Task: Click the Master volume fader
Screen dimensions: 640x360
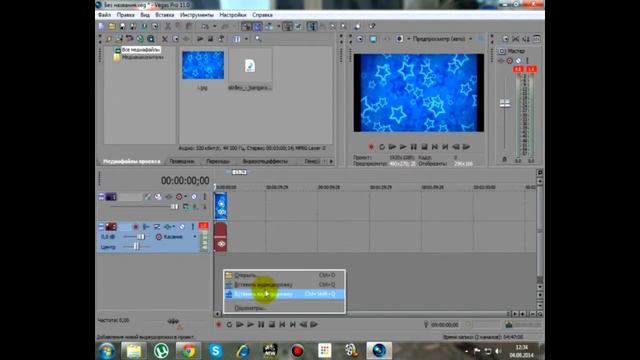Action: coord(505,103)
